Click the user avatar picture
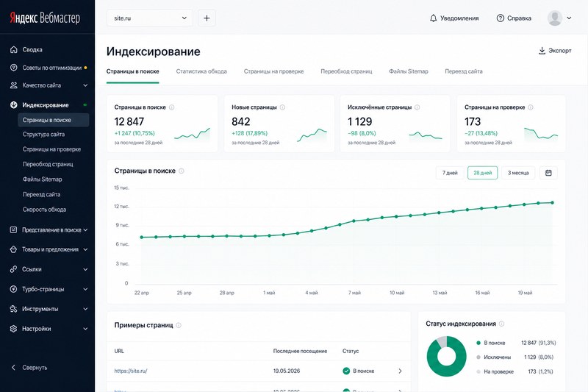 click(555, 18)
